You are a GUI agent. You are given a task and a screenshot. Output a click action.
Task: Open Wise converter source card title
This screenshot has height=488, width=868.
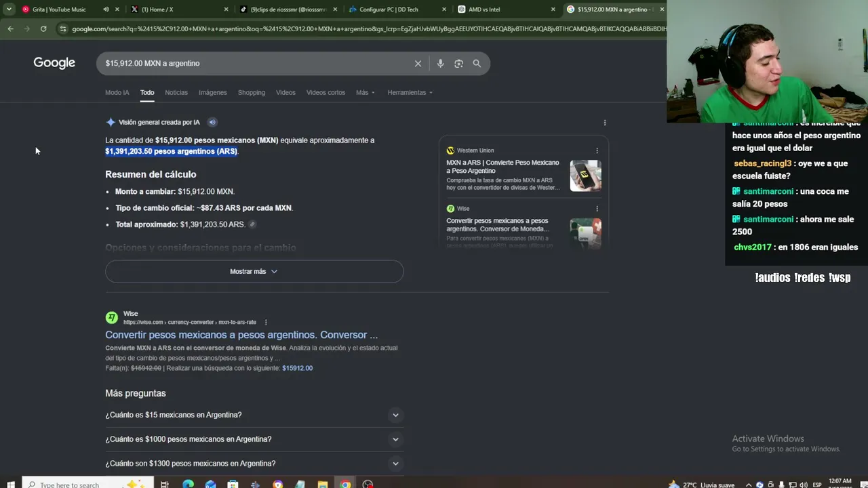[x=497, y=225]
